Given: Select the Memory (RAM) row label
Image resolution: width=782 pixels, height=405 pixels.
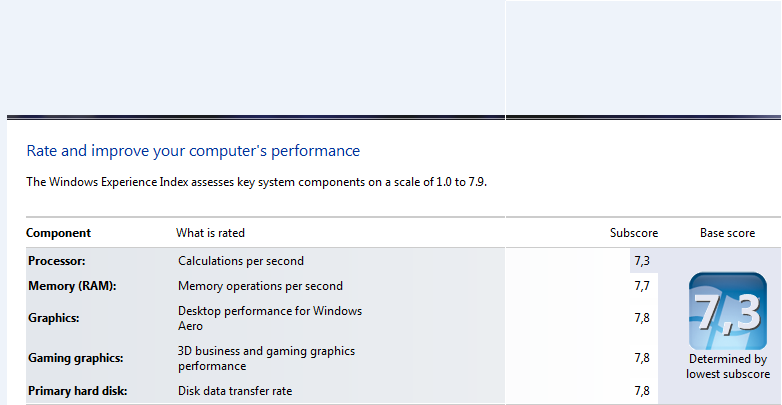Looking at the screenshot, I should 72,286.
